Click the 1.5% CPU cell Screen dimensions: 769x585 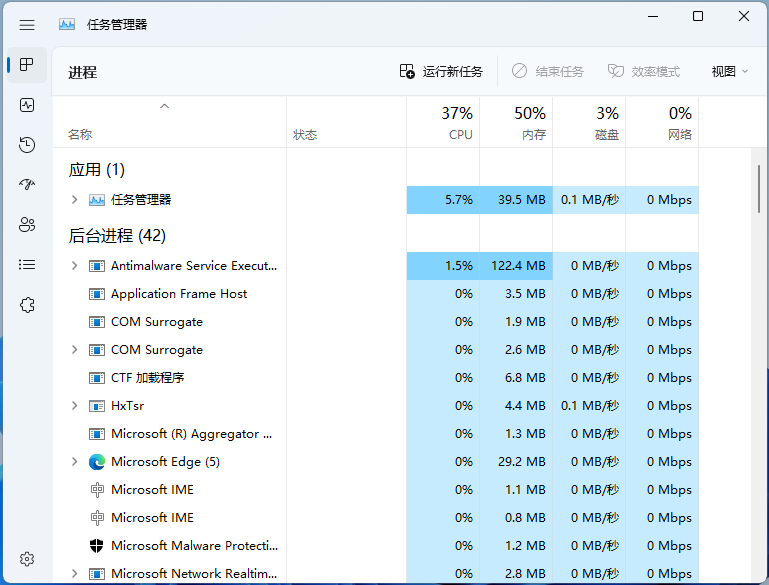(x=443, y=266)
